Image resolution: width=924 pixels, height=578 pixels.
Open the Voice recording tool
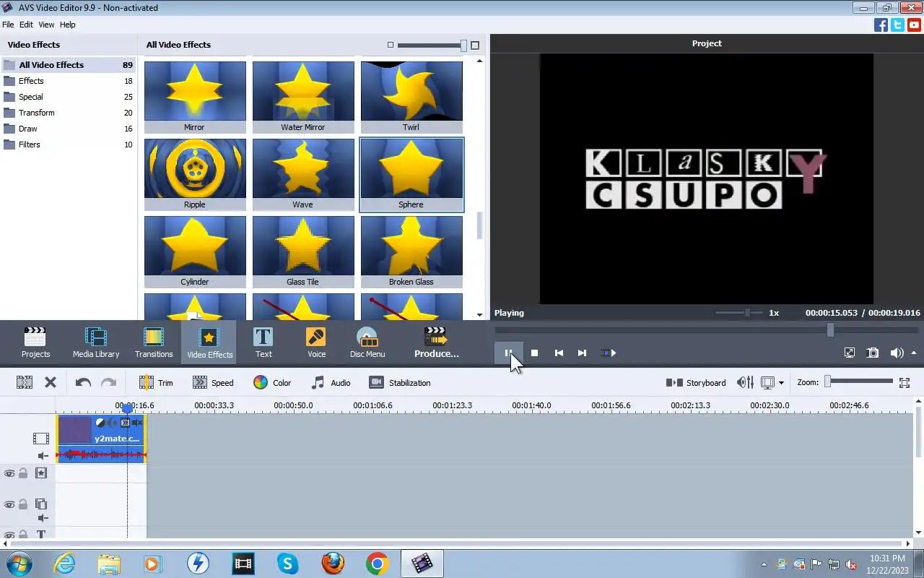click(x=316, y=342)
